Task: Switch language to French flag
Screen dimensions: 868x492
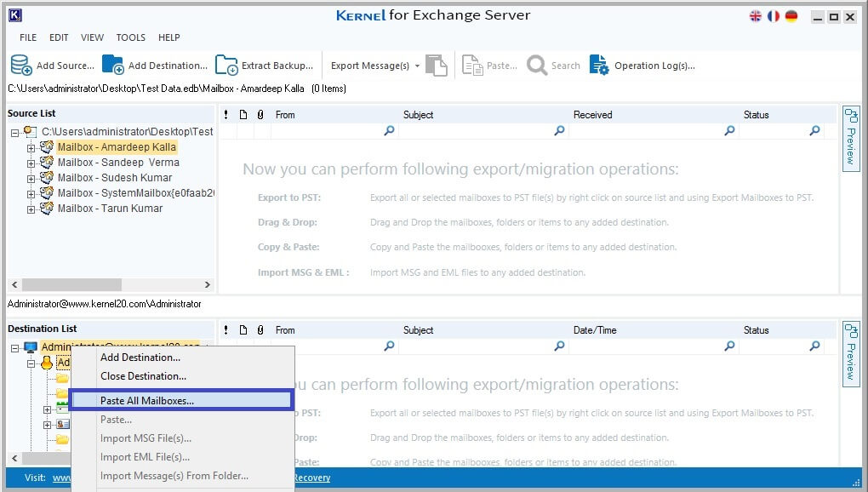Action: (x=774, y=16)
